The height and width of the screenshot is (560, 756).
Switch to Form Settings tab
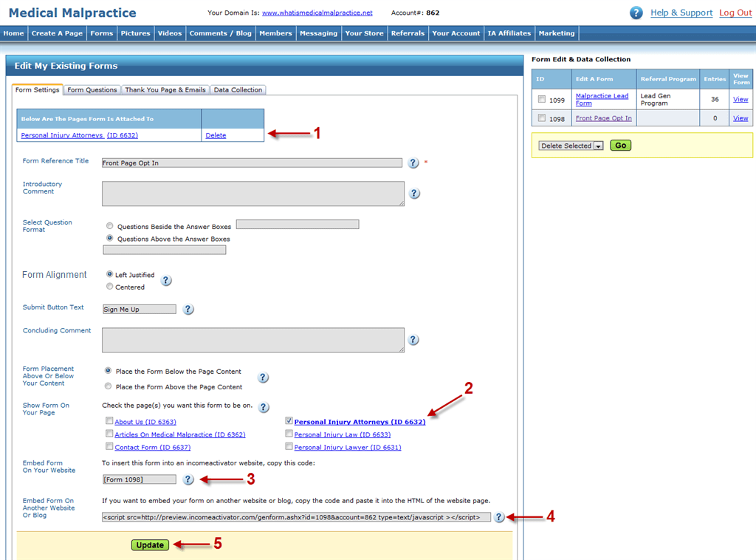coord(37,89)
